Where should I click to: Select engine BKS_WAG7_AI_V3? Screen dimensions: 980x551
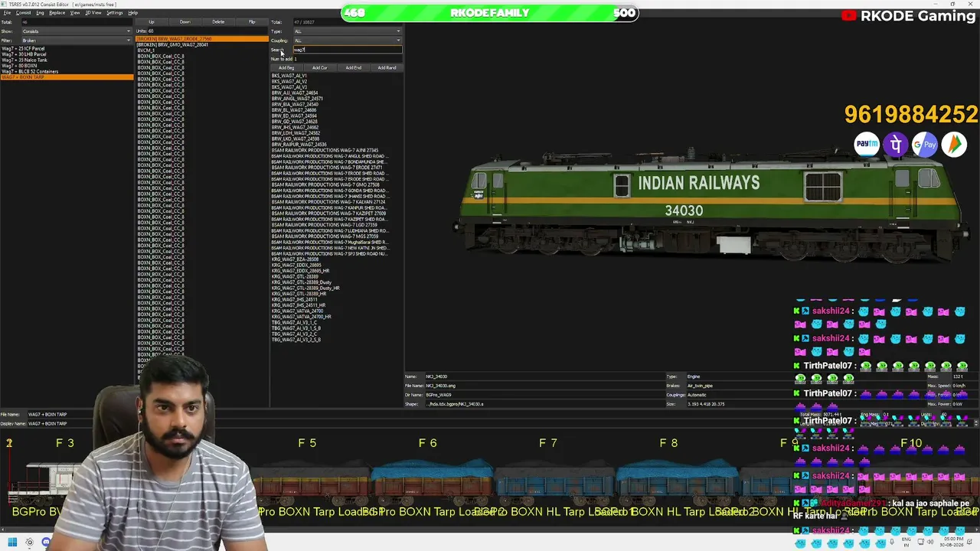[289, 87]
